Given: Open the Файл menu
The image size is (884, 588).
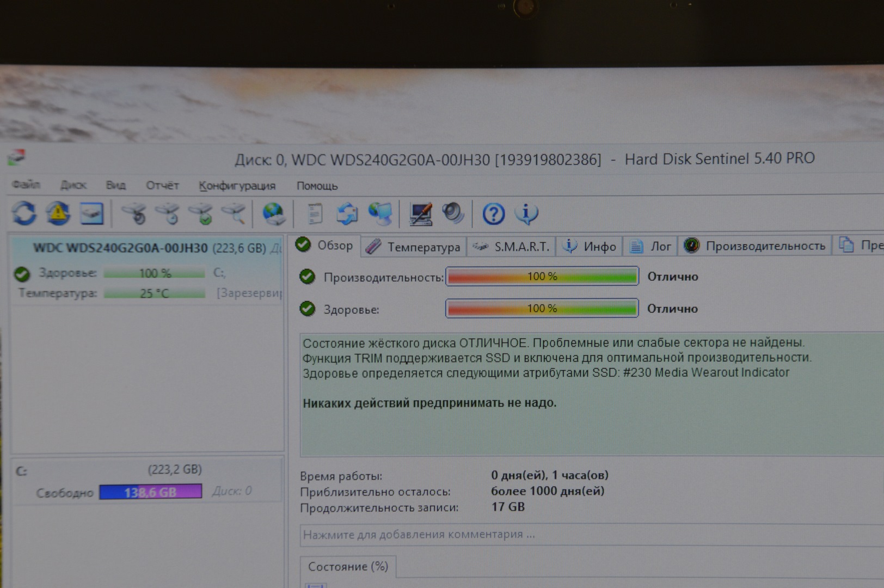Looking at the screenshot, I should [26, 185].
